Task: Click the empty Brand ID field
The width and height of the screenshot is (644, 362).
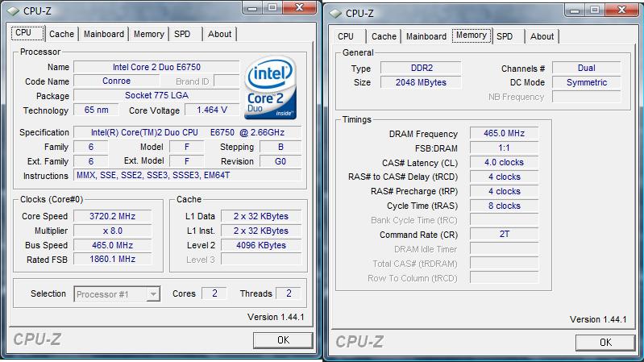Action: (226, 81)
